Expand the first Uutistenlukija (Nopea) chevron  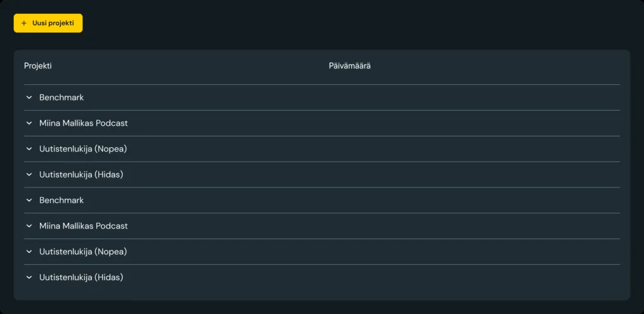29,149
